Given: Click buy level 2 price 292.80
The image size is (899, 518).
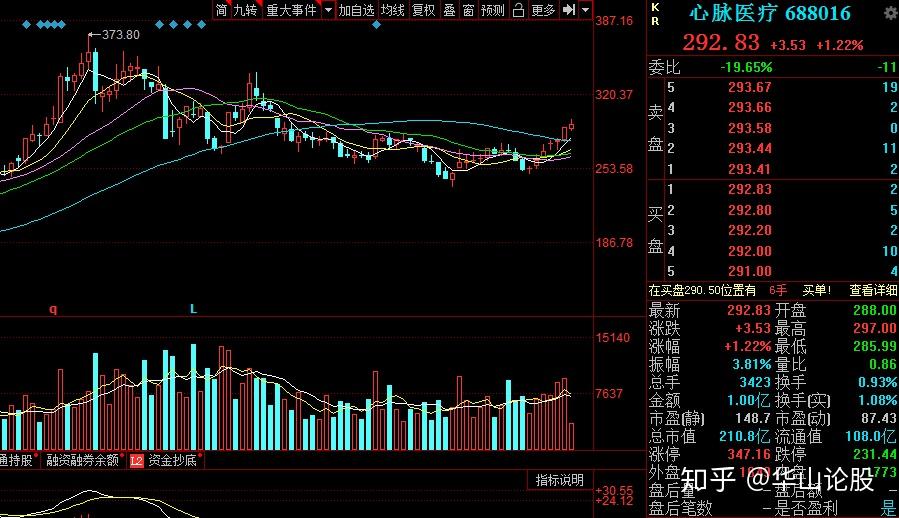Looking at the screenshot, I should [750, 210].
